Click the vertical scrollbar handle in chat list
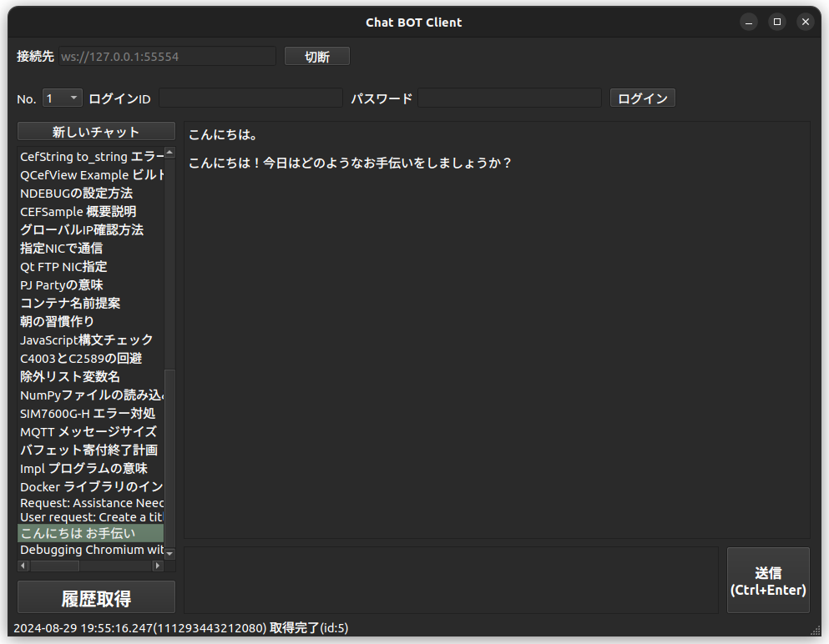 (169, 457)
